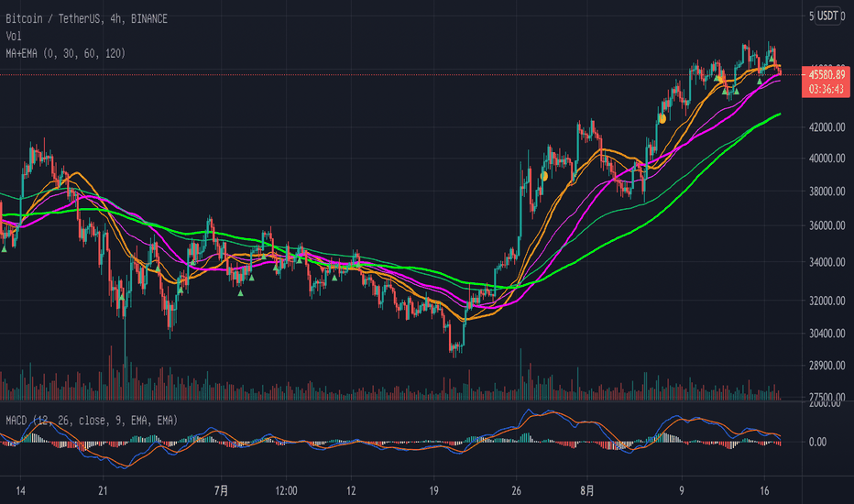This screenshot has height=504, width=854.
Task: Click the Vol indicator legend
Action: pos(14,36)
